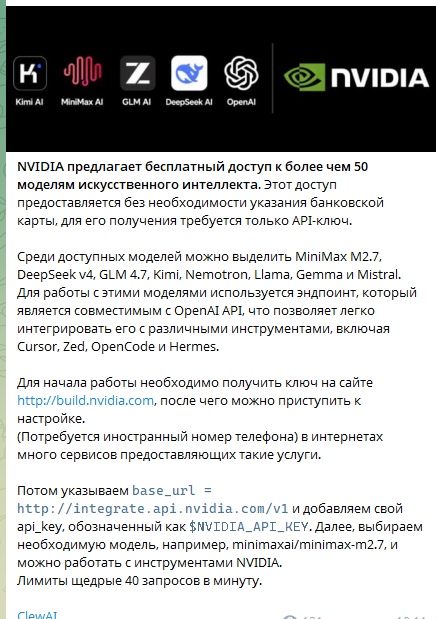Click the Kimi AI logo icon
This screenshot has width=436, height=619.
pos(30,73)
